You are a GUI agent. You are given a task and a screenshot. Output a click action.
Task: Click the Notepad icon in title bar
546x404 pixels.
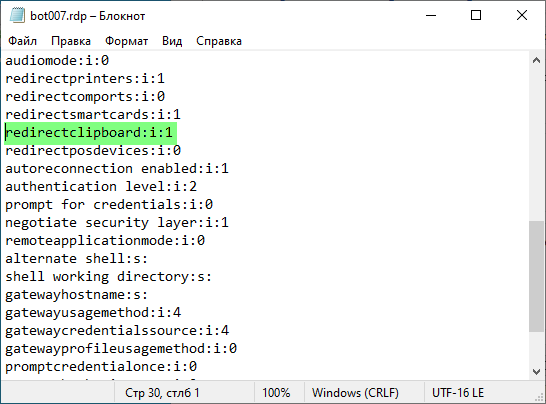17,16
